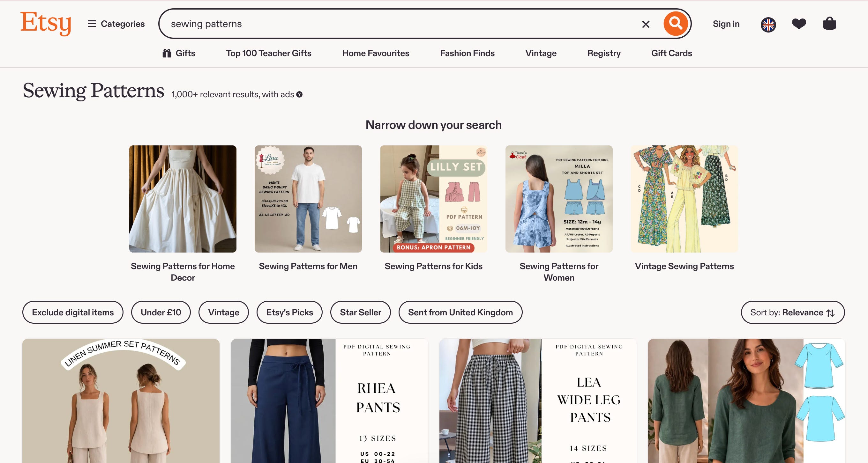
Task: Open Gifts from the nav bar
Action: [x=179, y=53]
